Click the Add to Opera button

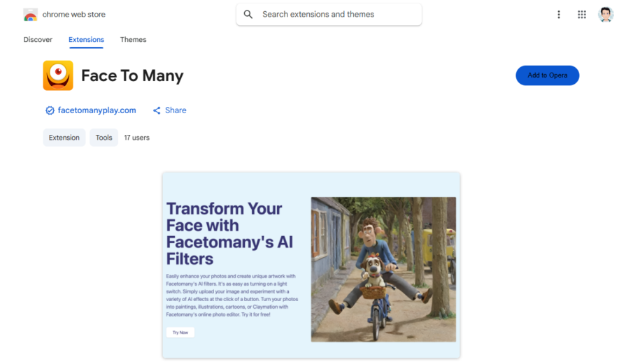[547, 75]
